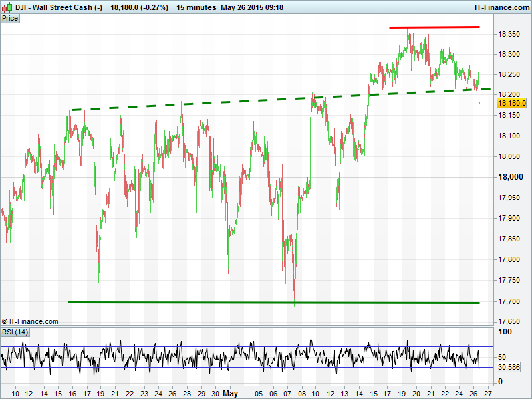This screenshot has width=532, height=399.
Task: Click the May month label on time axis
Action: [229, 393]
